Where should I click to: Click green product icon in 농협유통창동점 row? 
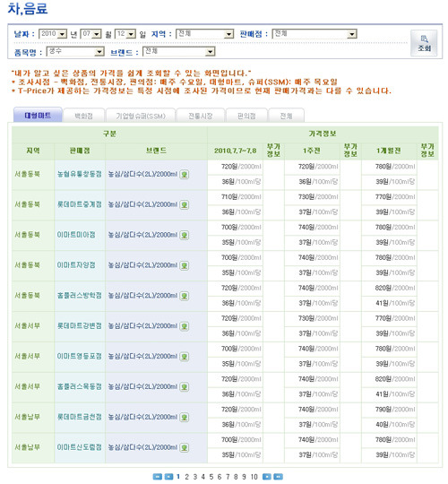185,175
